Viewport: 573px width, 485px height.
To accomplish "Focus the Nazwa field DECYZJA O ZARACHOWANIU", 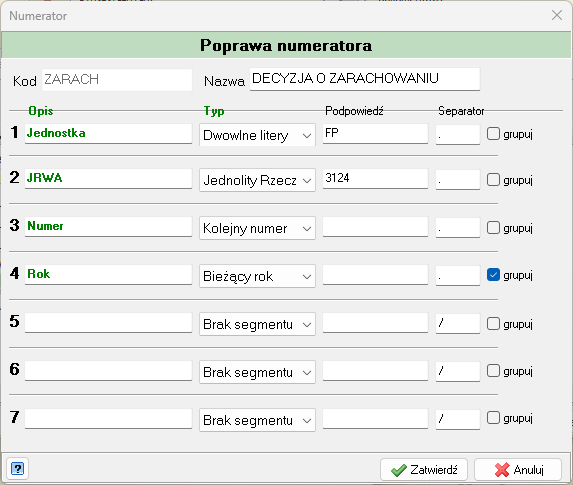I will [x=365, y=79].
